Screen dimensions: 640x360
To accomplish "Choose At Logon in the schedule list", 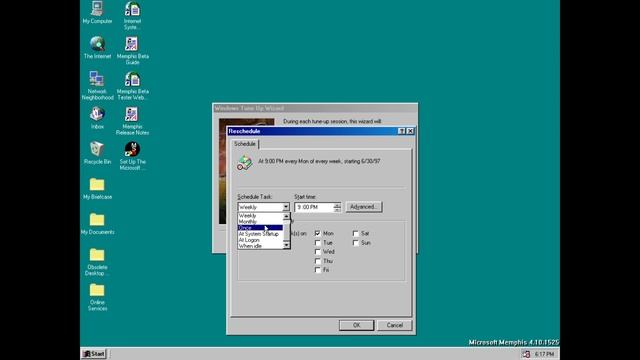I will pyautogui.click(x=260, y=240).
